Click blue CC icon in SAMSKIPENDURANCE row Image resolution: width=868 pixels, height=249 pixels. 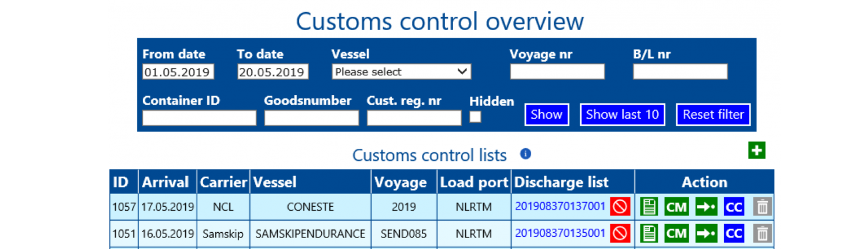tap(734, 233)
